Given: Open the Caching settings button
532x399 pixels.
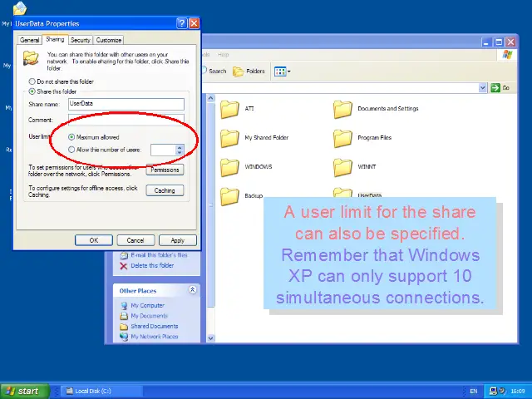Looking at the screenshot, I should 165,190.
